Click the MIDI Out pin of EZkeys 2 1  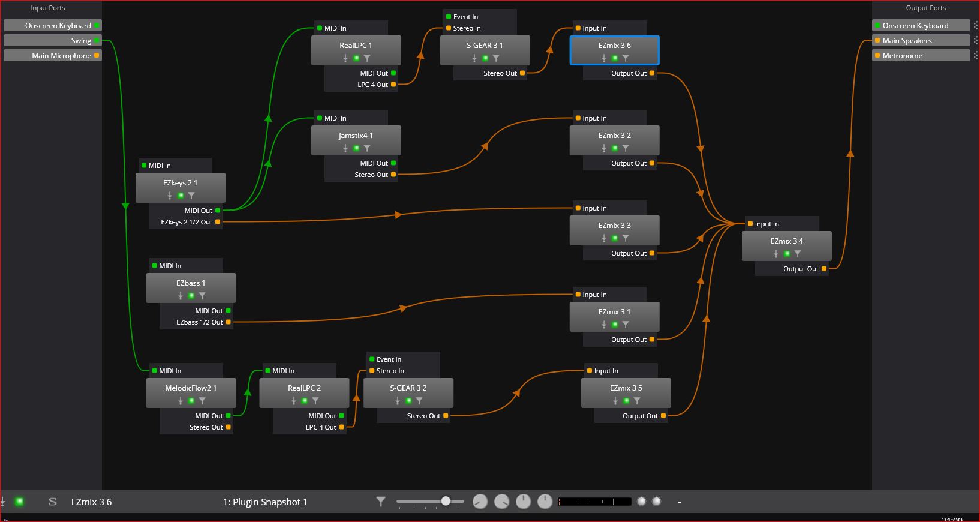tap(218, 211)
